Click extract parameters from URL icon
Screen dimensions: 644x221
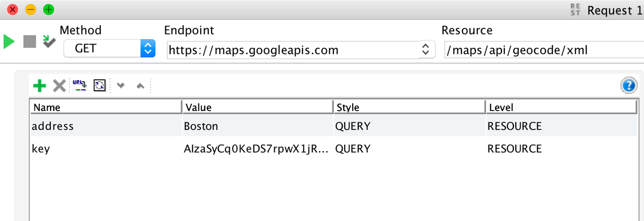tap(79, 85)
